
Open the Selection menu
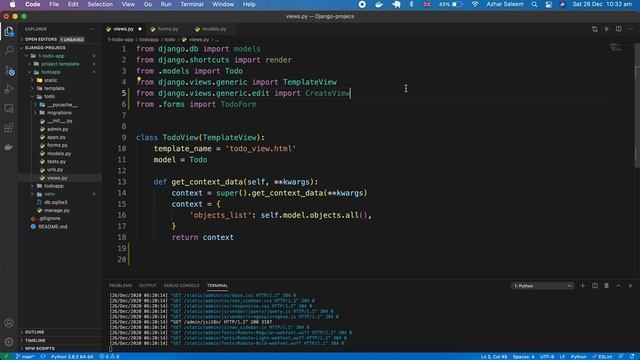[x=100, y=4]
